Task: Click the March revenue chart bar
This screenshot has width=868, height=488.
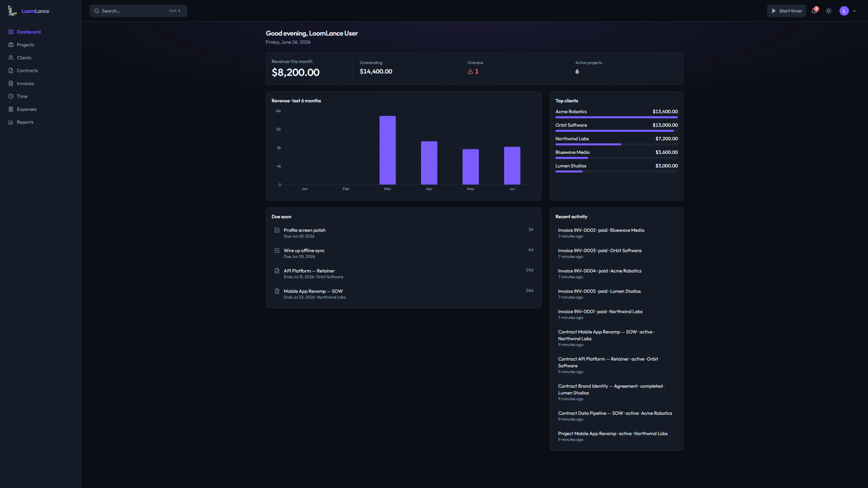Action: coord(388,150)
